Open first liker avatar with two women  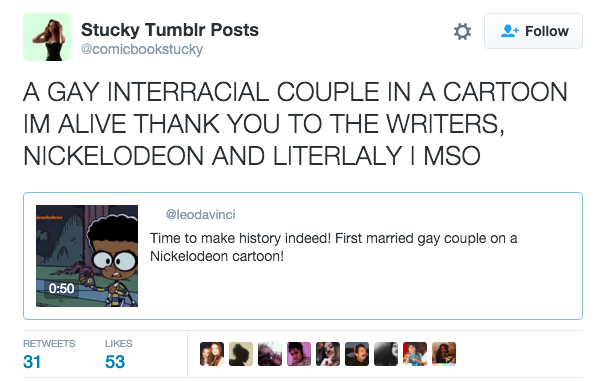coord(212,354)
